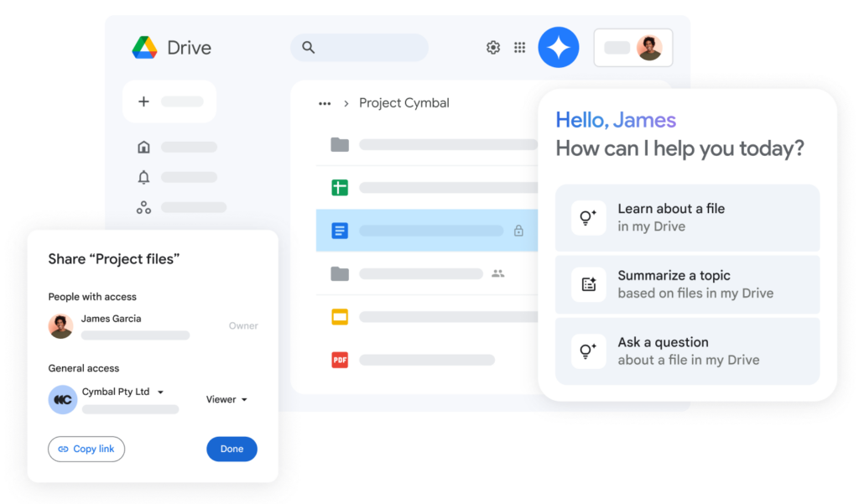Click James Garcia's avatar in share dialog
The height and width of the screenshot is (504, 859).
(x=60, y=326)
